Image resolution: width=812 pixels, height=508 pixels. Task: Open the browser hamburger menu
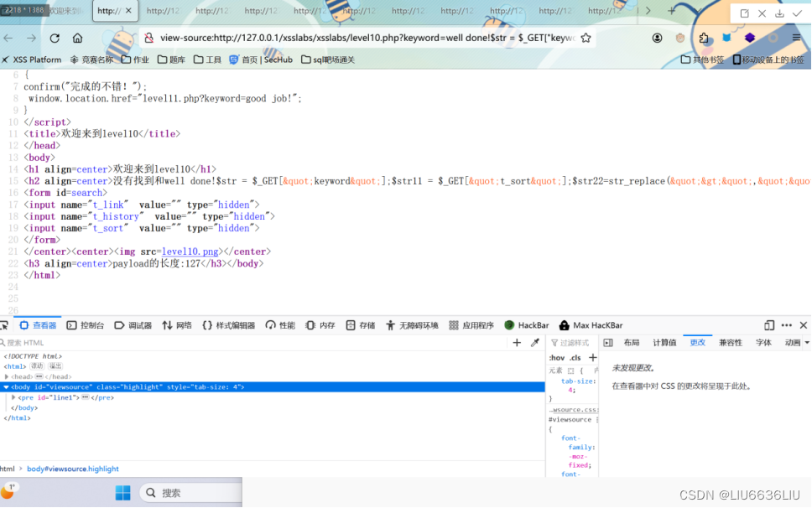796,38
